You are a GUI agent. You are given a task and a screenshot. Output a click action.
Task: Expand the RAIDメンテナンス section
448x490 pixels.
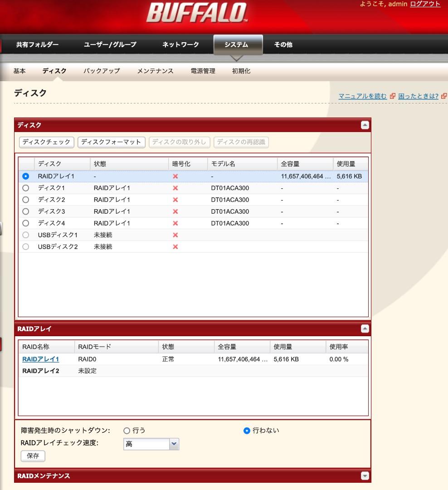pyautogui.click(x=364, y=475)
